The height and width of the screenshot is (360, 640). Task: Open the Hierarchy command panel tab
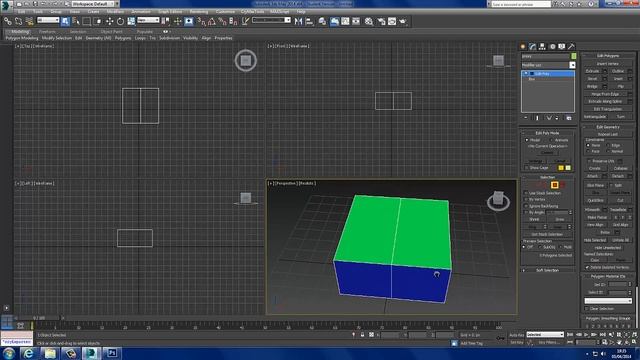pyautogui.click(x=542, y=47)
